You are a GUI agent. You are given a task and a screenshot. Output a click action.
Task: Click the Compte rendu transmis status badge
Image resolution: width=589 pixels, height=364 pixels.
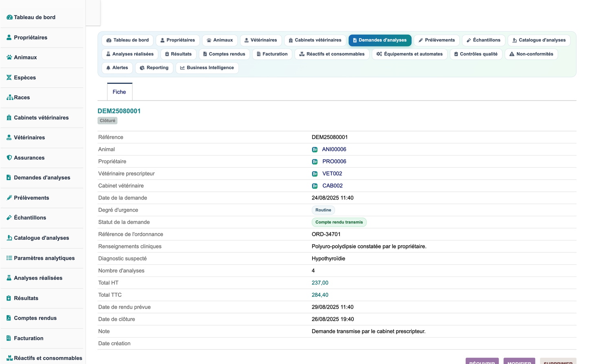point(339,222)
